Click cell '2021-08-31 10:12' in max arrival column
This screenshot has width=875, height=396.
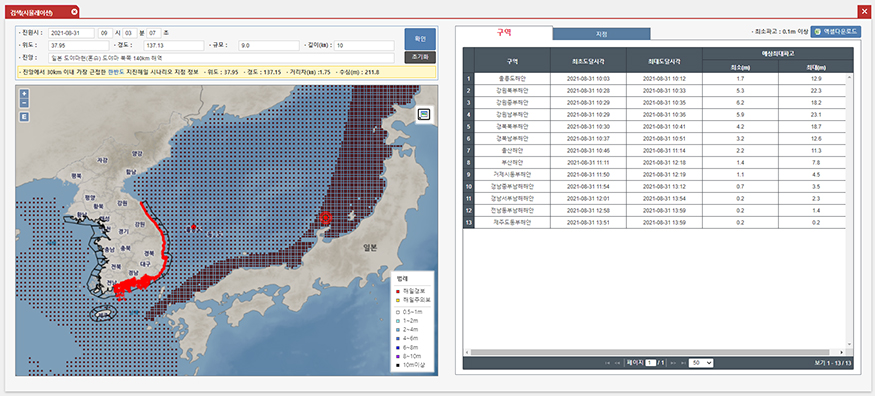click(665, 79)
